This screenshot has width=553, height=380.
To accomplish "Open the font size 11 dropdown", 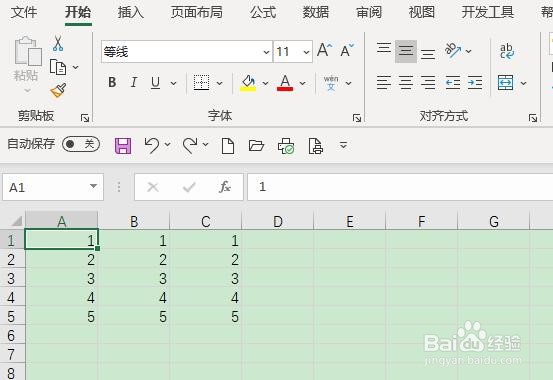I will (306, 52).
